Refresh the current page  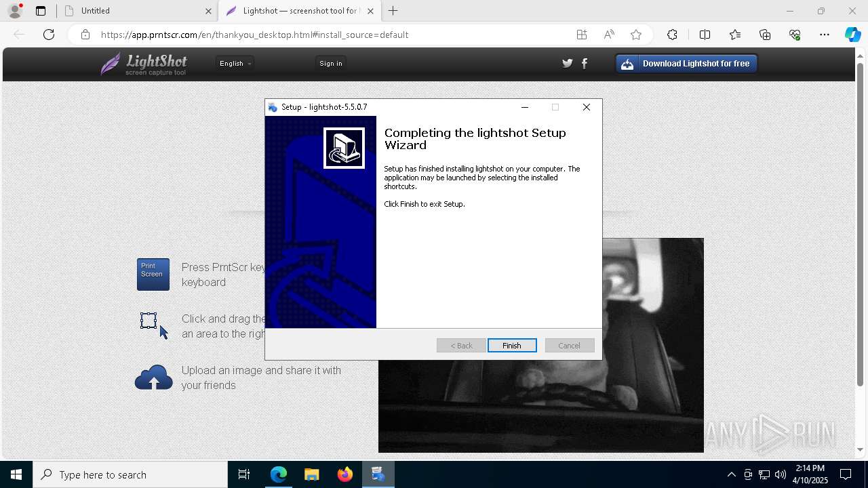coord(49,35)
